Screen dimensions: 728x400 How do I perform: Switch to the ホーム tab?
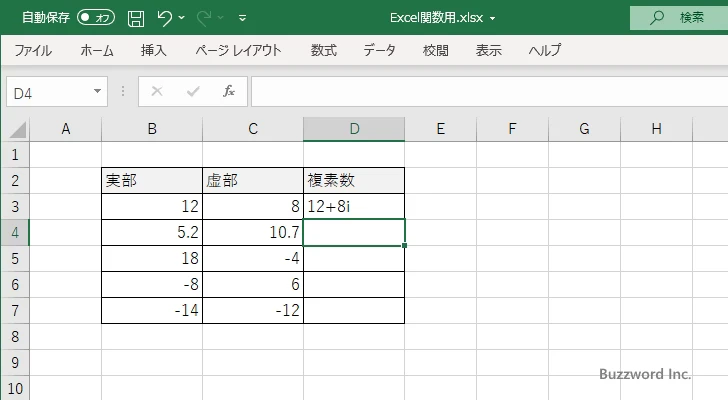[97, 50]
